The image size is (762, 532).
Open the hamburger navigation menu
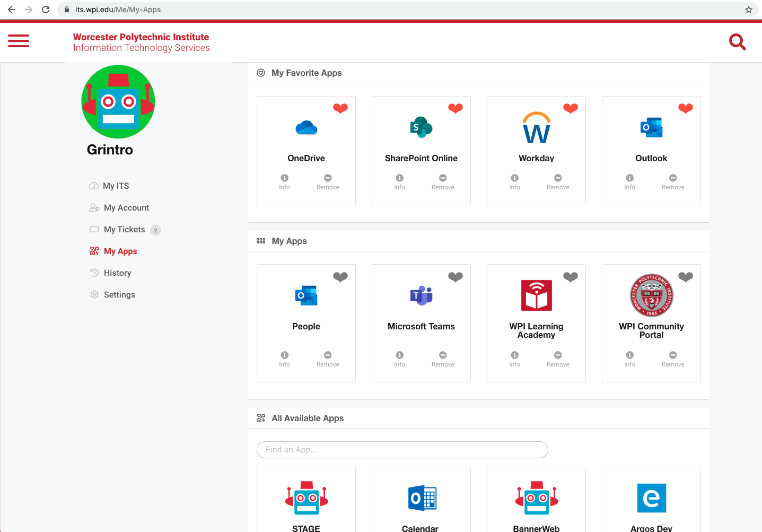(x=19, y=41)
